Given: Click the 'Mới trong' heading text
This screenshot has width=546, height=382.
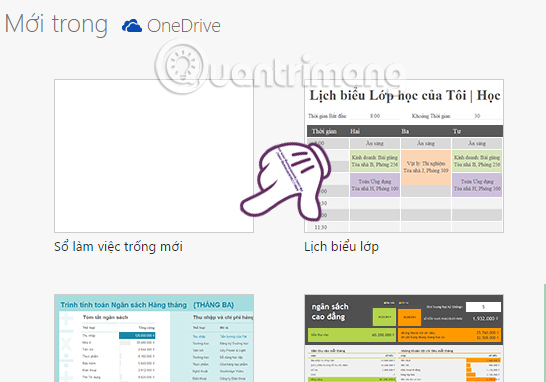Looking at the screenshot, I should 56,24.
